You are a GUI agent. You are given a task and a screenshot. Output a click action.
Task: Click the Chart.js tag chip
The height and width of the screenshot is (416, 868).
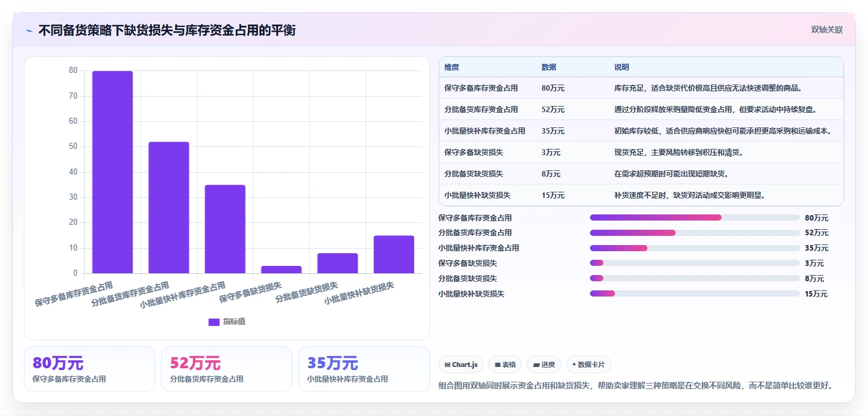pyautogui.click(x=461, y=365)
